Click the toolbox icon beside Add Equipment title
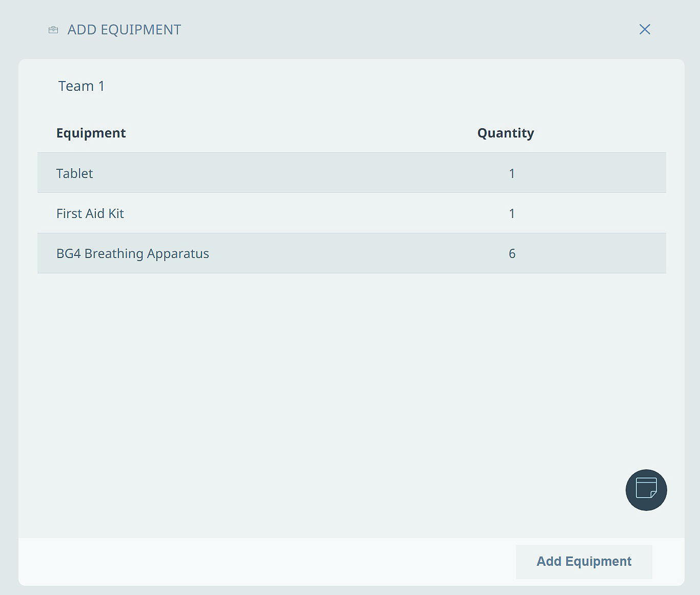The width and height of the screenshot is (700, 595). click(x=53, y=30)
